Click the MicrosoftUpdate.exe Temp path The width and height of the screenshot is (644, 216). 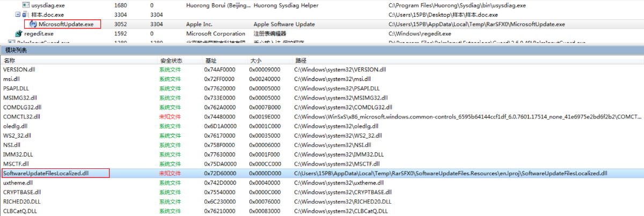476,24
